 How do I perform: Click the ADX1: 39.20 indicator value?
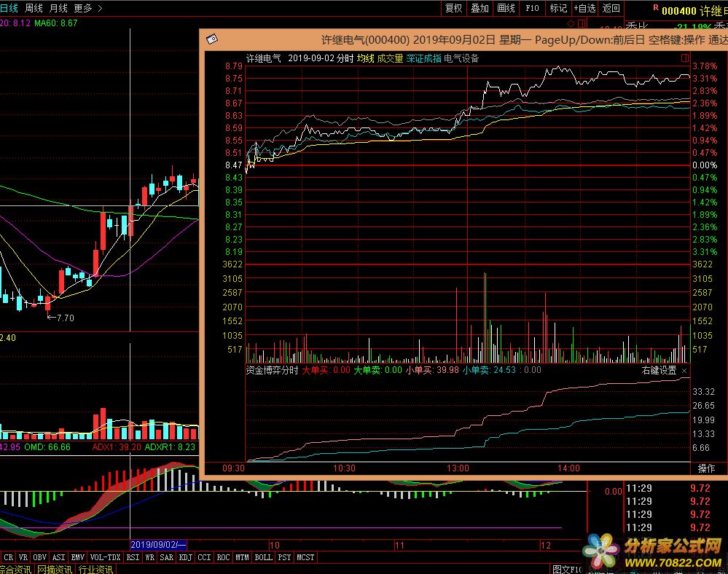117,447
